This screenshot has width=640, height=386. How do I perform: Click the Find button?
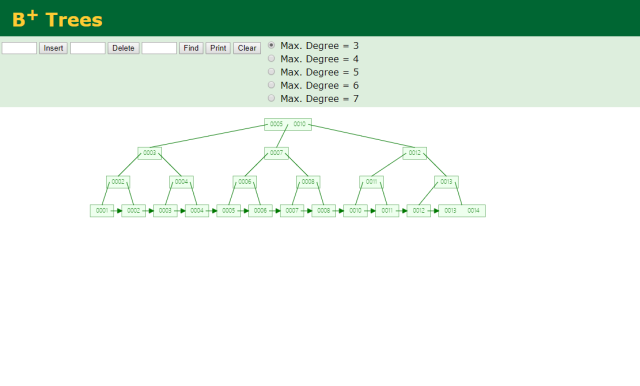[x=191, y=48]
